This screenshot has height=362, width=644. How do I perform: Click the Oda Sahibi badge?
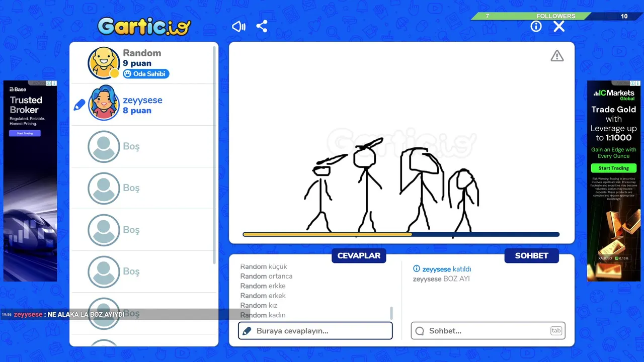146,74
